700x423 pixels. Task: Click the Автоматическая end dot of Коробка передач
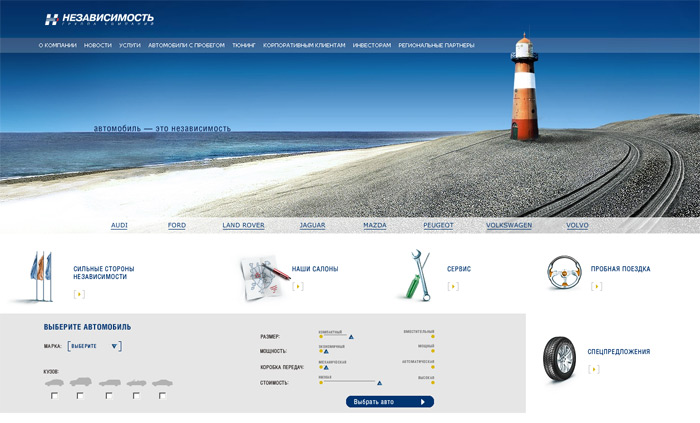(433, 367)
